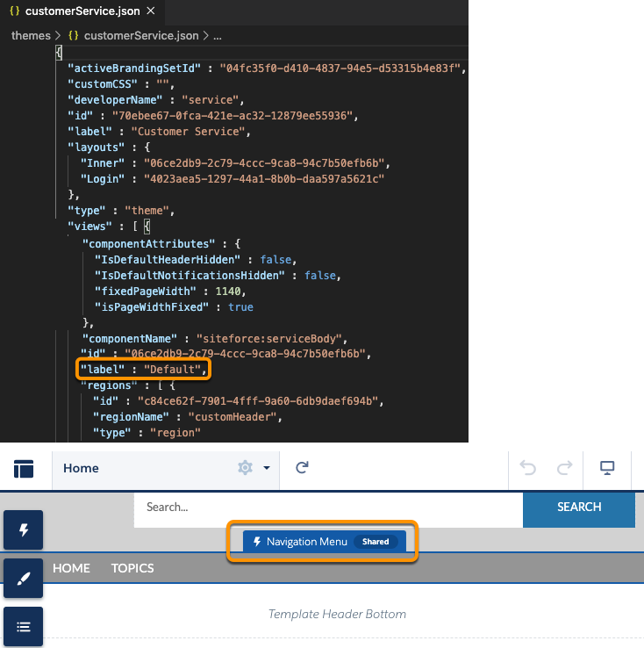Click the undo arrow icon
Image resolution: width=644 pixels, height=648 pixels.
528,468
